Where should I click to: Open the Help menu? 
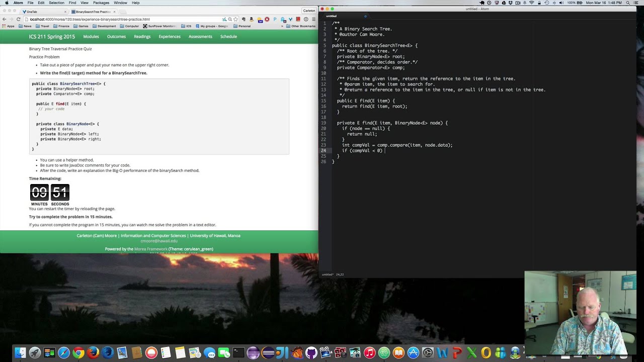click(x=135, y=3)
